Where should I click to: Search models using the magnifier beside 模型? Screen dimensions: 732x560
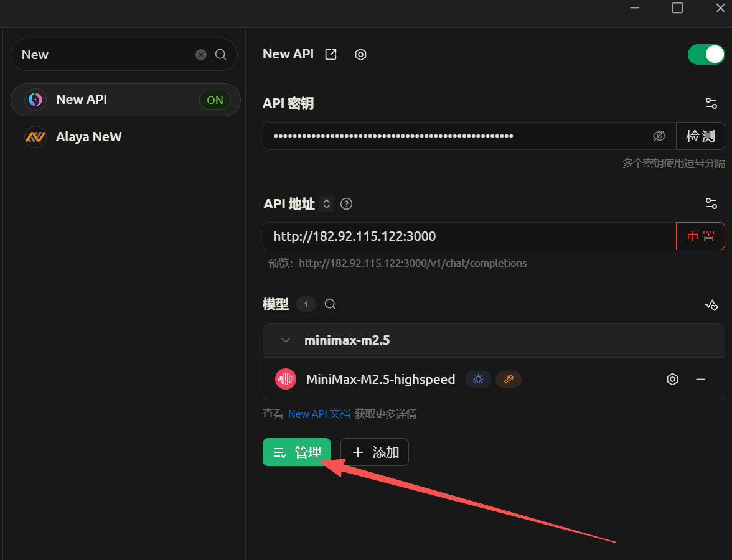coord(330,304)
